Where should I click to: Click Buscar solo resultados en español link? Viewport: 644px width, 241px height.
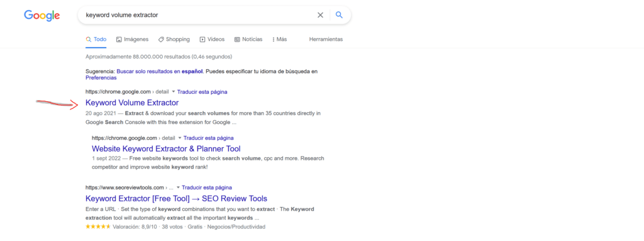(x=159, y=71)
